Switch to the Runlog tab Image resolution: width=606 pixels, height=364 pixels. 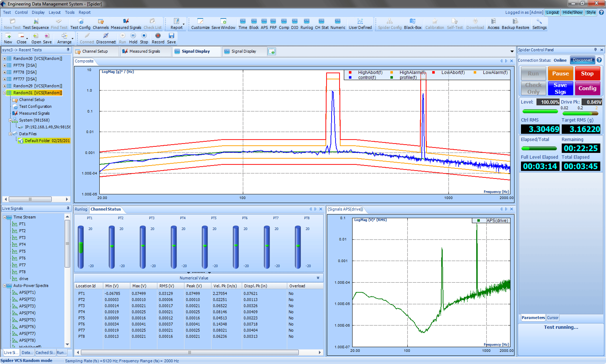81,209
